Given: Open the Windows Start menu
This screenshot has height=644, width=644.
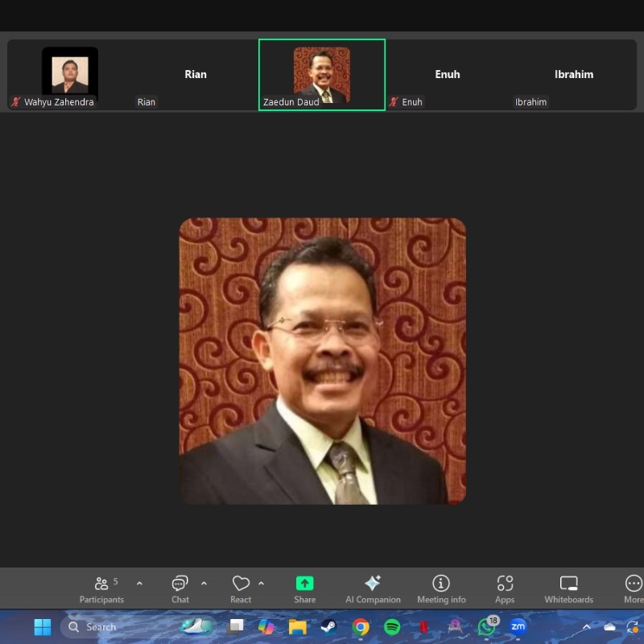Looking at the screenshot, I should (x=43, y=627).
